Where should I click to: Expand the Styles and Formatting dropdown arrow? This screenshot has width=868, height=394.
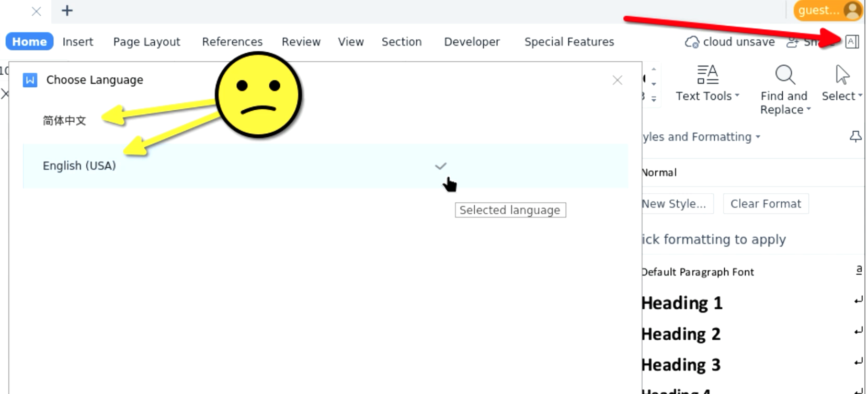tap(758, 137)
